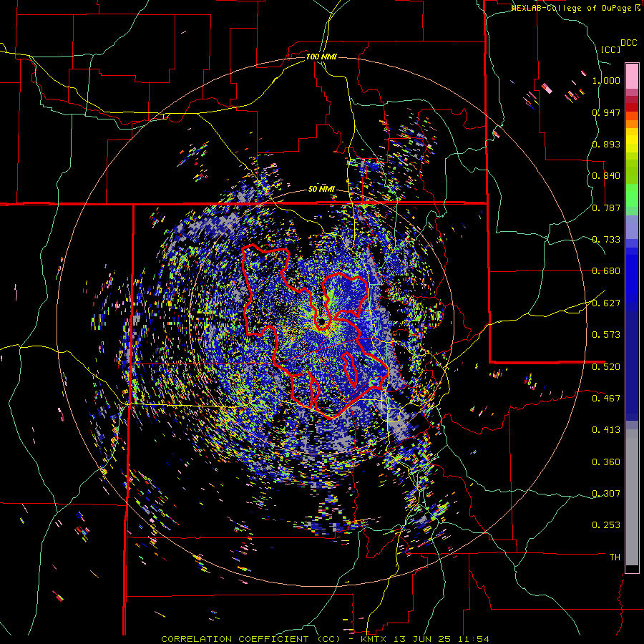Click the 1.000 scale value
The height and width of the screenshot is (644, 644).
coord(606,80)
